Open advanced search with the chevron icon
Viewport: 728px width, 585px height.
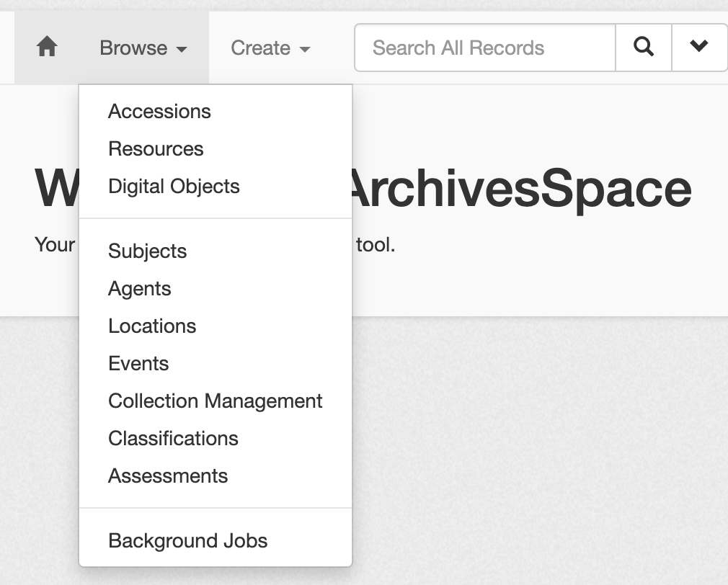pos(698,47)
